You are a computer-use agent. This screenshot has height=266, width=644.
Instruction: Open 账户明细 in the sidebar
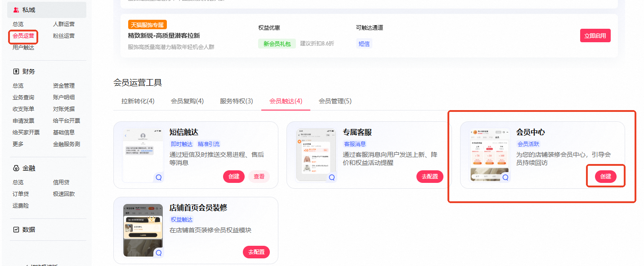[64, 98]
